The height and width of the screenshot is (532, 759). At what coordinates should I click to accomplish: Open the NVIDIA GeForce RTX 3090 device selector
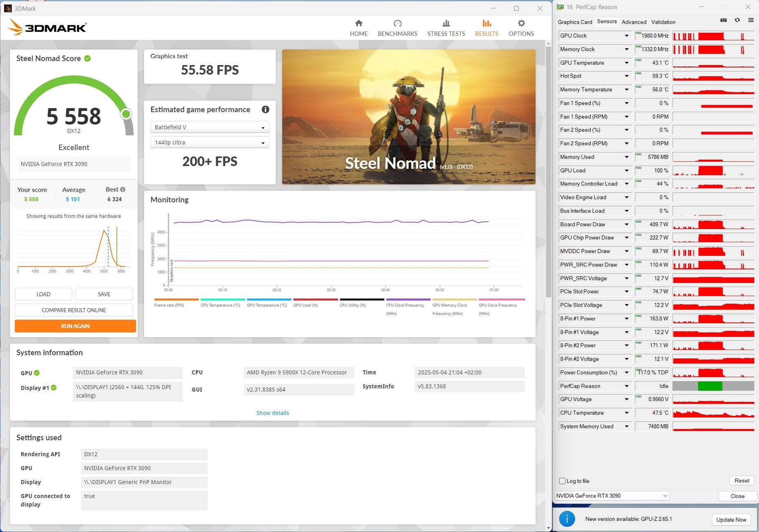click(612, 496)
